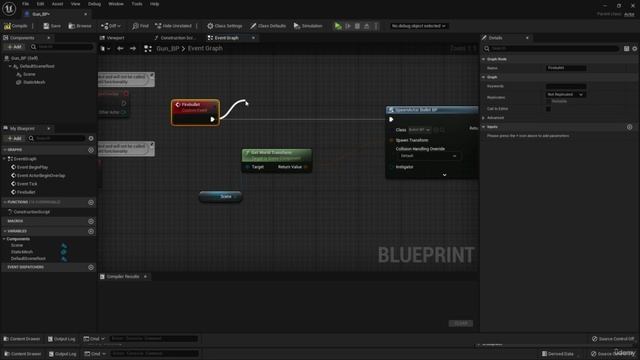Click the Details panel search field
The width and height of the screenshot is (640, 360).
tap(551, 49)
